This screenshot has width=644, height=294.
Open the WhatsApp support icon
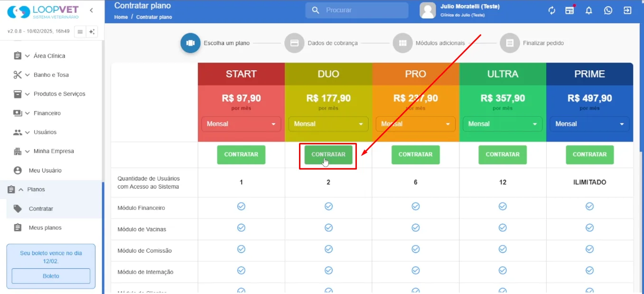tap(608, 10)
